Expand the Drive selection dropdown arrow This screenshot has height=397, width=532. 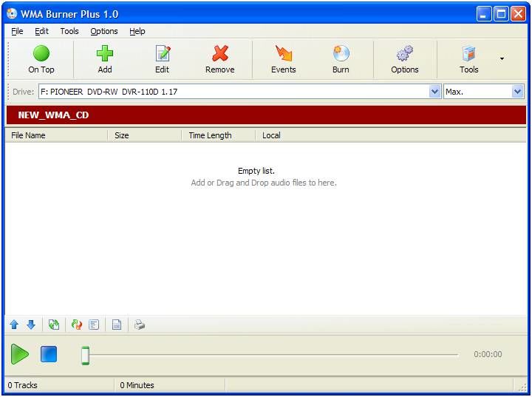[434, 92]
